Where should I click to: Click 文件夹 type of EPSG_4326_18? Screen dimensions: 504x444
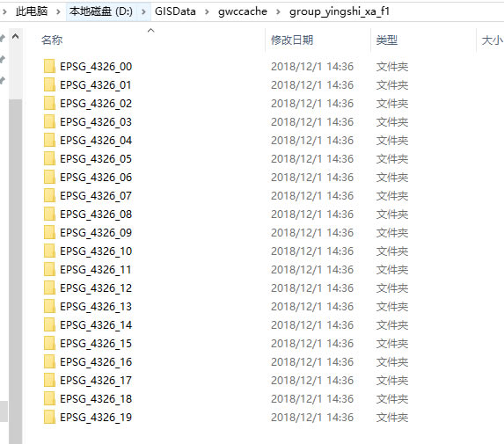coord(392,399)
